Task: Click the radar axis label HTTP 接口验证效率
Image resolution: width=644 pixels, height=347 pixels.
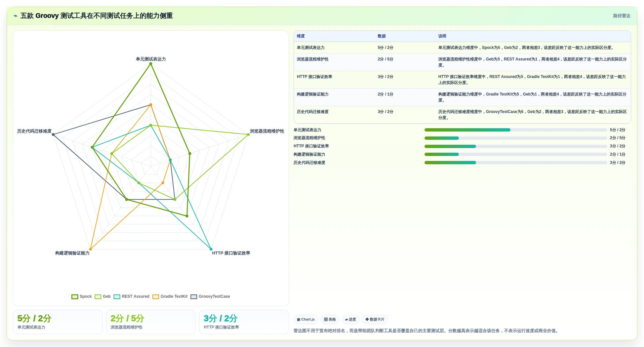Action: pyautogui.click(x=231, y=253)
